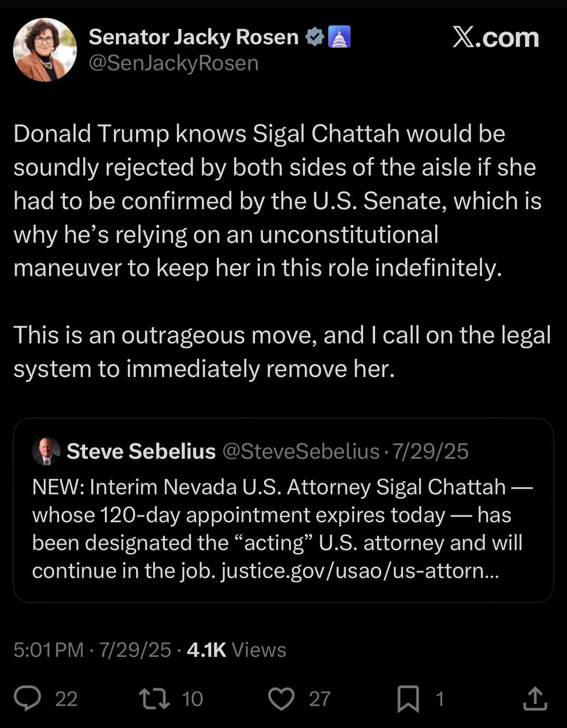Like the tweet with the heart icon
Image resolution: width=567 pixels, height=728 pixels.
pyautogui.click(x=280, y=698)
